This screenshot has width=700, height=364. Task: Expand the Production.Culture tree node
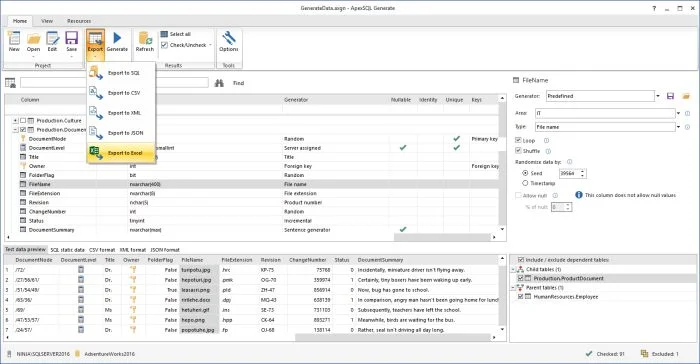[x=15, y=121]
